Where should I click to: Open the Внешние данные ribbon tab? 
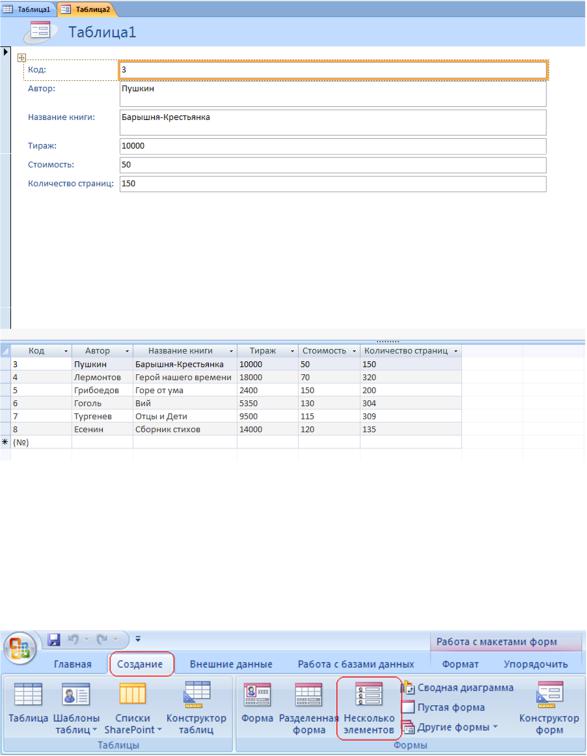pyautogui.click(x=231, y=664)
